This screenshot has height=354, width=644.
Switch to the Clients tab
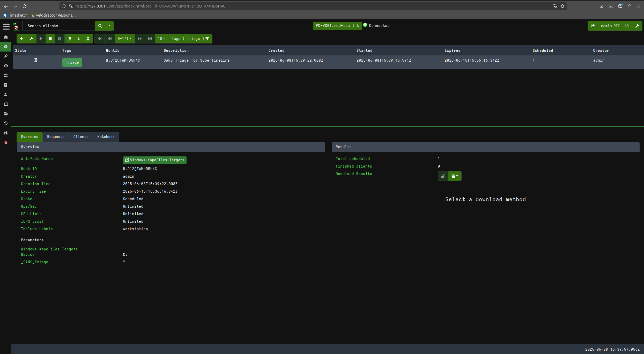point(81,137)
